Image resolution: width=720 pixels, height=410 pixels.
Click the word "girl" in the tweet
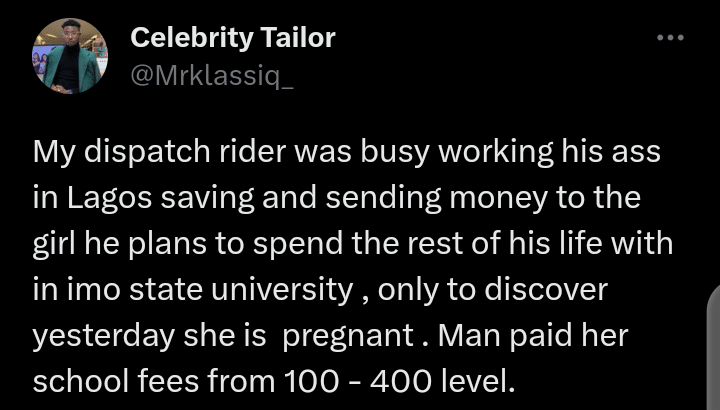[x=53, y=243]
